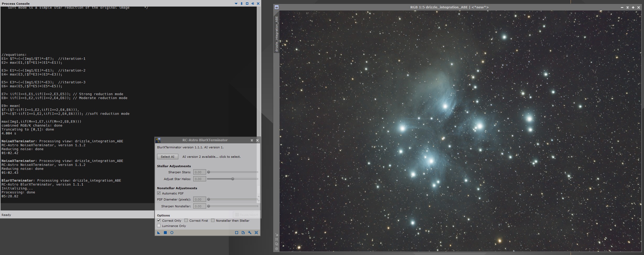Toggle the Nonstellar then Stellar checkbox
This screenshot has height=255, width=644.
tap(213, 220)
